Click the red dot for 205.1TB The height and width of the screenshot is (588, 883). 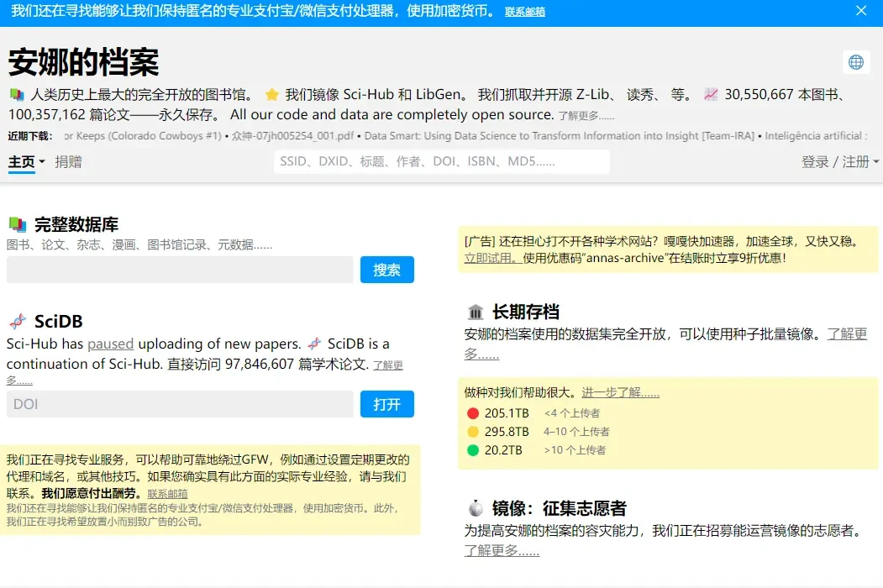click(x=473, y=413)
